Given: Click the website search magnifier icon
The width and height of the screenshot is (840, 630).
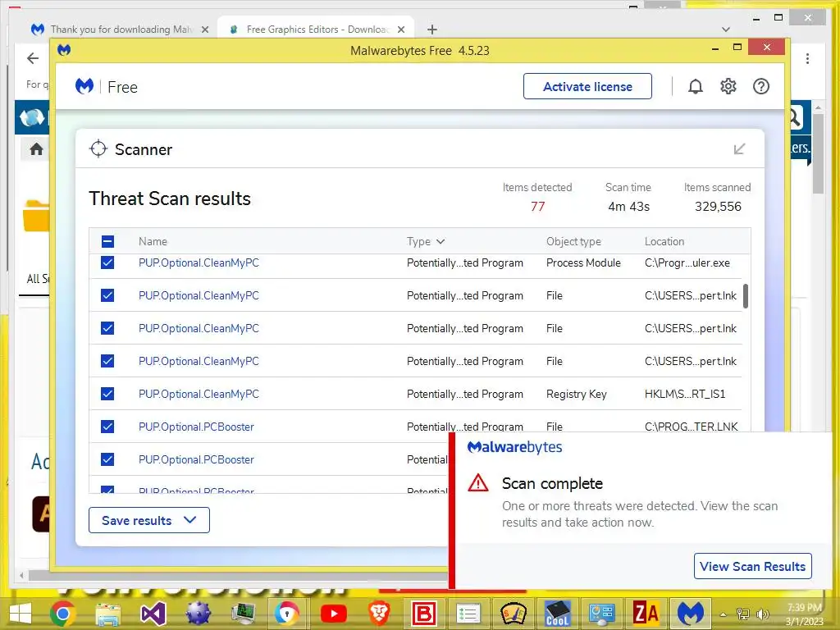Looking at the screenshot, I should (x=795, y=116).
